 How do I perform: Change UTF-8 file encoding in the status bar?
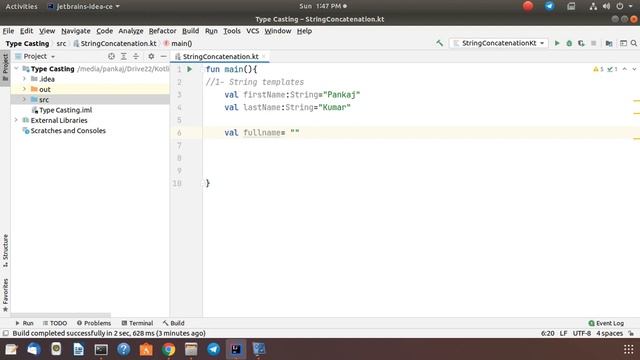[x=582, y=333]
